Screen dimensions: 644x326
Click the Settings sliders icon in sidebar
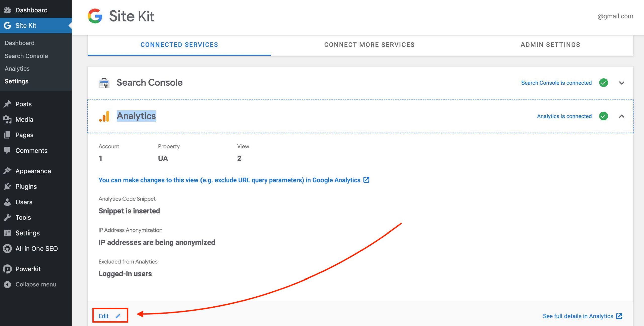pyautogui.click(x=7, y=233)
